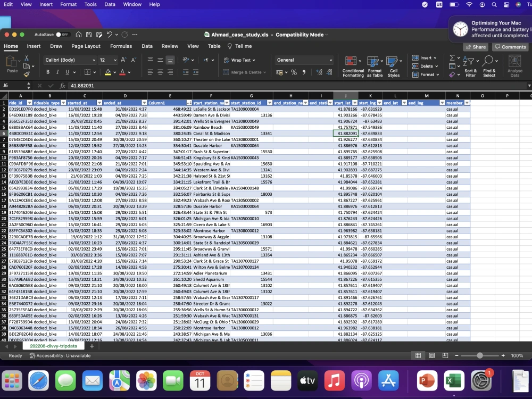Toggle the AutoSave switch
Viewport: 532px width, 399px height.
point(62,35)
